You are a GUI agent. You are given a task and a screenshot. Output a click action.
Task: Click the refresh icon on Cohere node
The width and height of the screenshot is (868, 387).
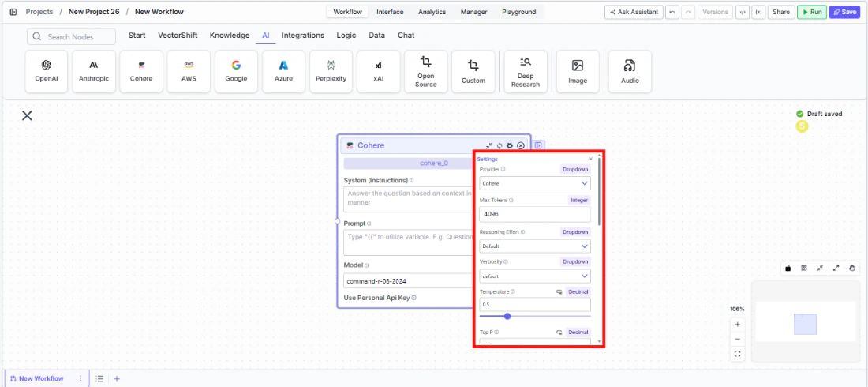pos(499,146)
